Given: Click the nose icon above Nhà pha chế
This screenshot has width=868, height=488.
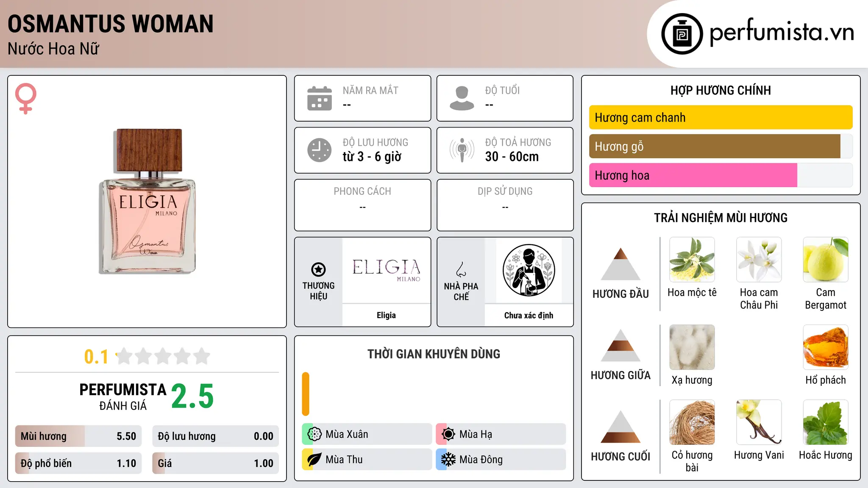Looking at the screenshot, I should point(461,269).
